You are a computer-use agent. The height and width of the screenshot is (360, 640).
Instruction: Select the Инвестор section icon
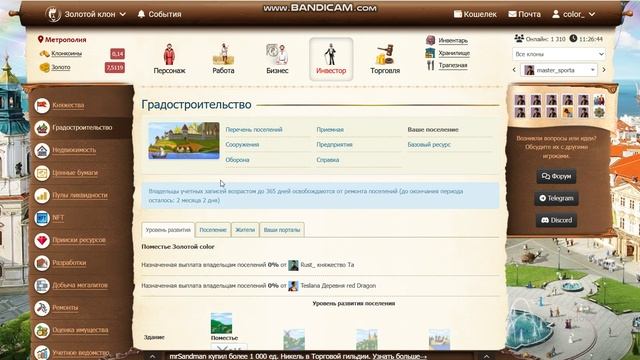tap(331, 59)
